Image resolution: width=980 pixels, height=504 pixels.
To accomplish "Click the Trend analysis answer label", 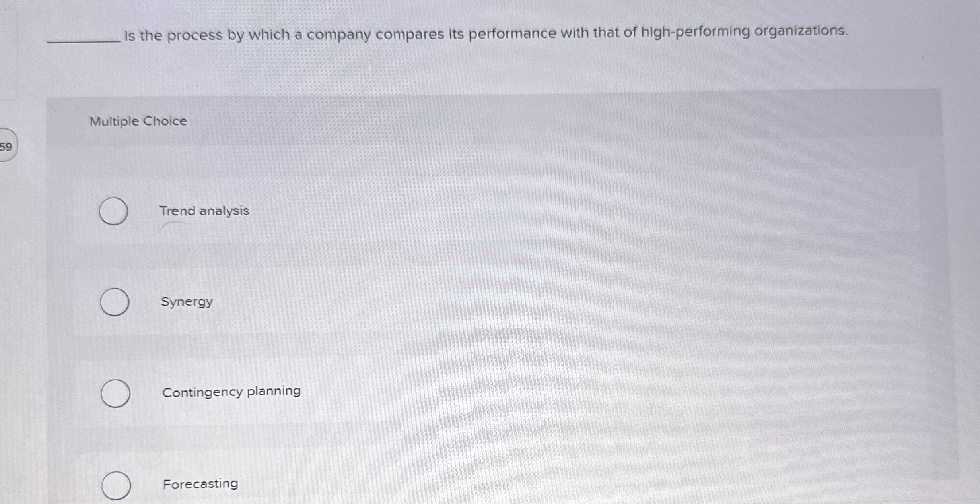I will coord(204,211).
